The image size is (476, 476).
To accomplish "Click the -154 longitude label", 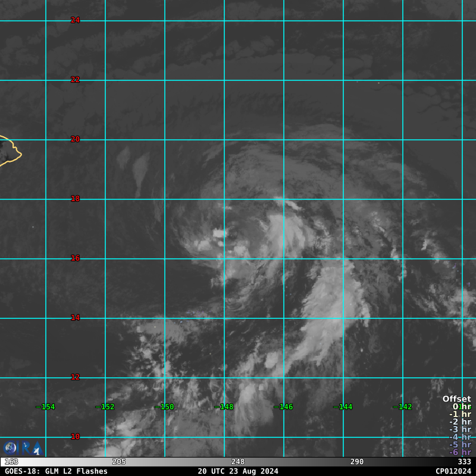I will [x=45, y=407].
